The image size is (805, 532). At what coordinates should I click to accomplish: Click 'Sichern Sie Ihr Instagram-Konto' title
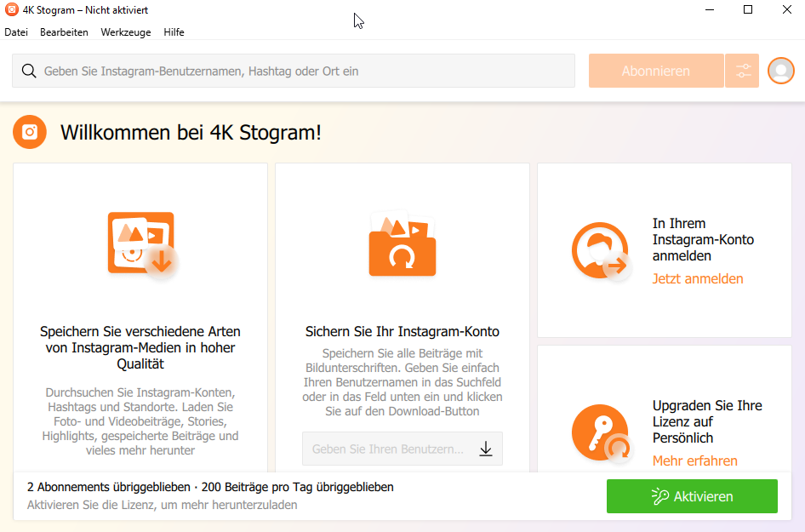click(402, 332)
